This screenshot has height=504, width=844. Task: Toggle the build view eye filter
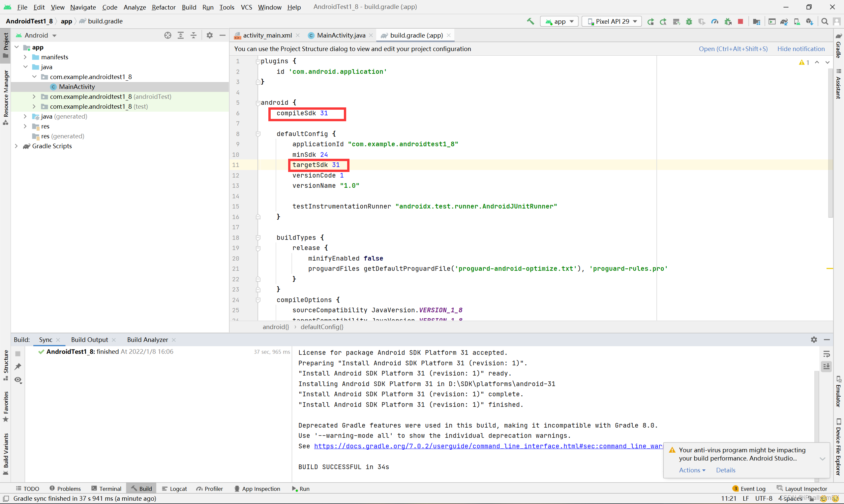click(x=18, y=380)
